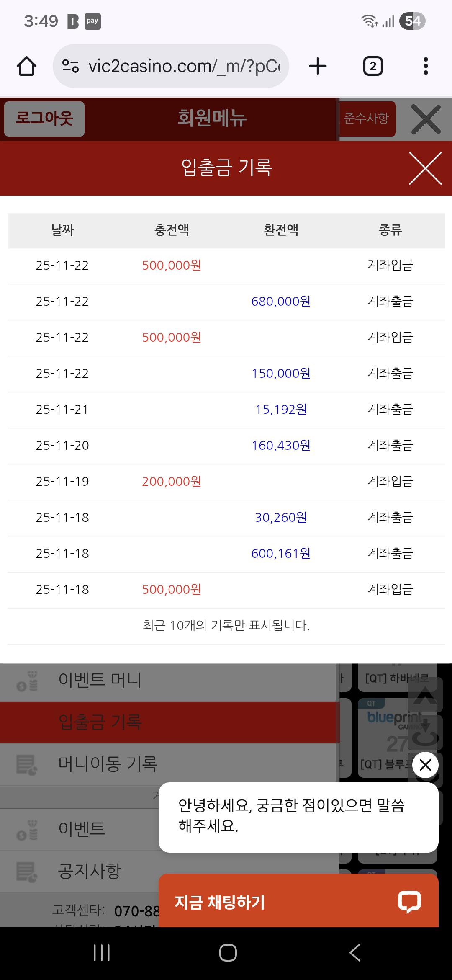Viewport: 452px width, 980px height.
Task: Open a new browser tab
Action: 318,66
